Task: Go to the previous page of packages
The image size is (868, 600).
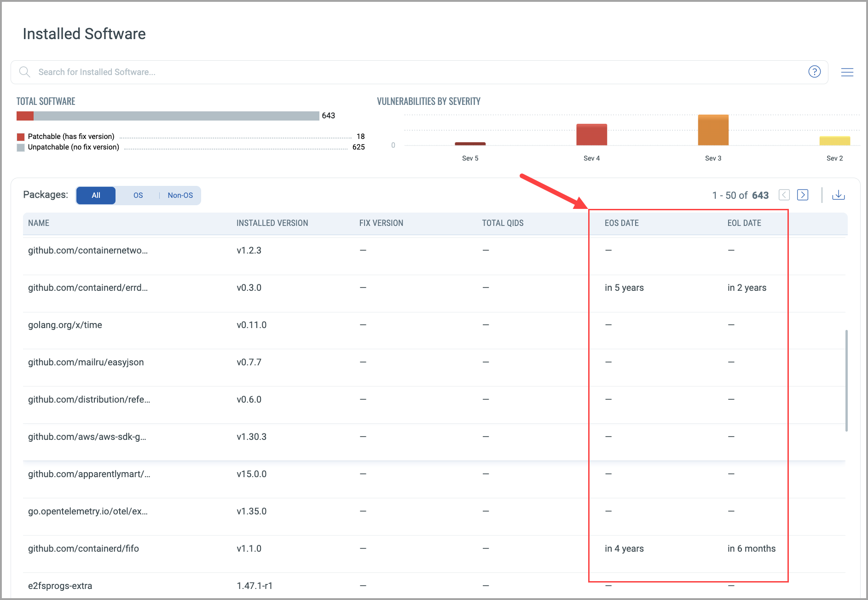Action: tap(784, 195)
